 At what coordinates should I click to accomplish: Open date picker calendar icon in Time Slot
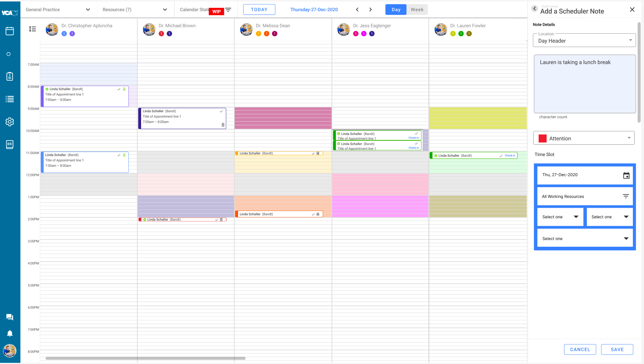pyautogui.click(x=626, y=175)
